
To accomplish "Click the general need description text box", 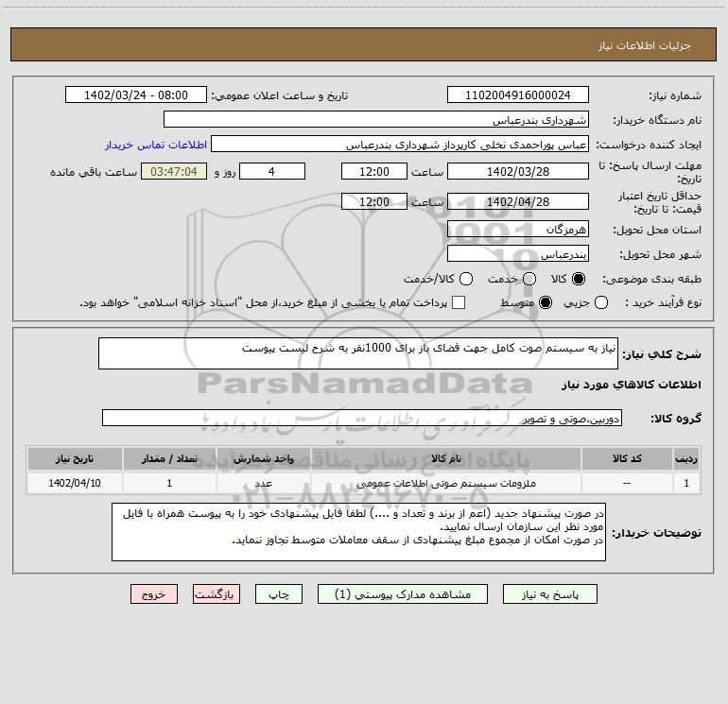I will pos(358,353).
